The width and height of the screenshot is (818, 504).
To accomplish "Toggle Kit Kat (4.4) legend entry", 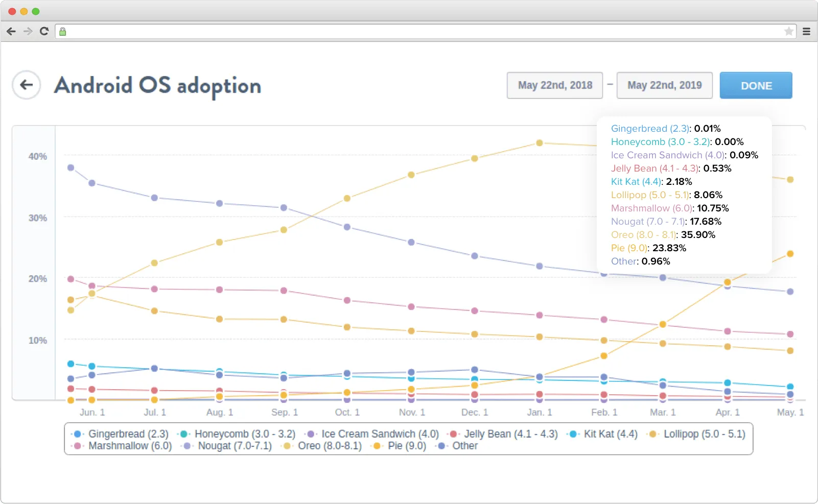I will (x=602, y=434).
